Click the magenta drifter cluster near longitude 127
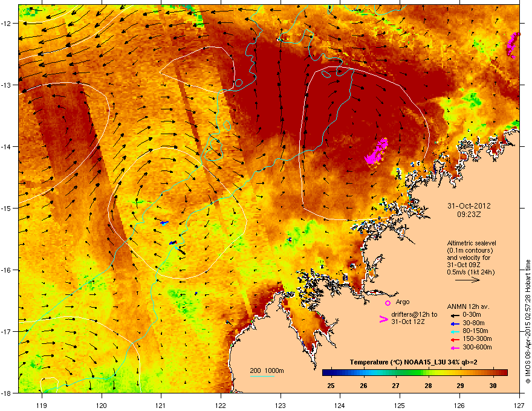Screen dimensions: 532x411 (512, 45)
